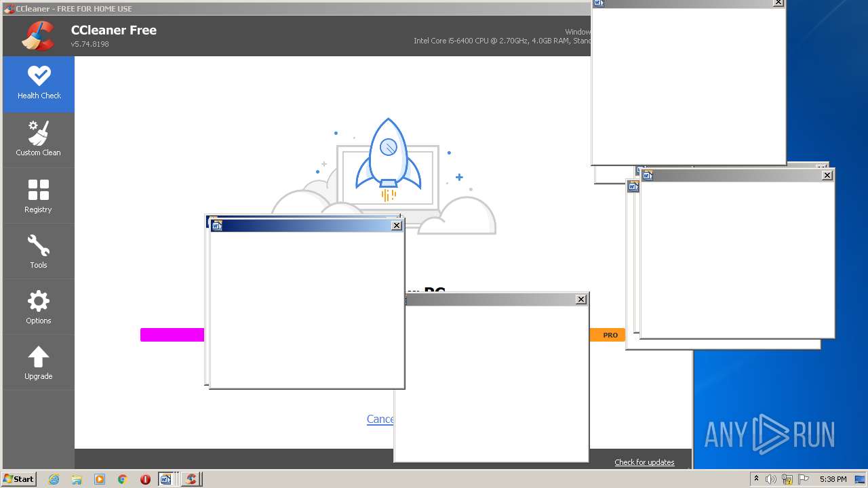Open the network status tray icon

(787, 479)
